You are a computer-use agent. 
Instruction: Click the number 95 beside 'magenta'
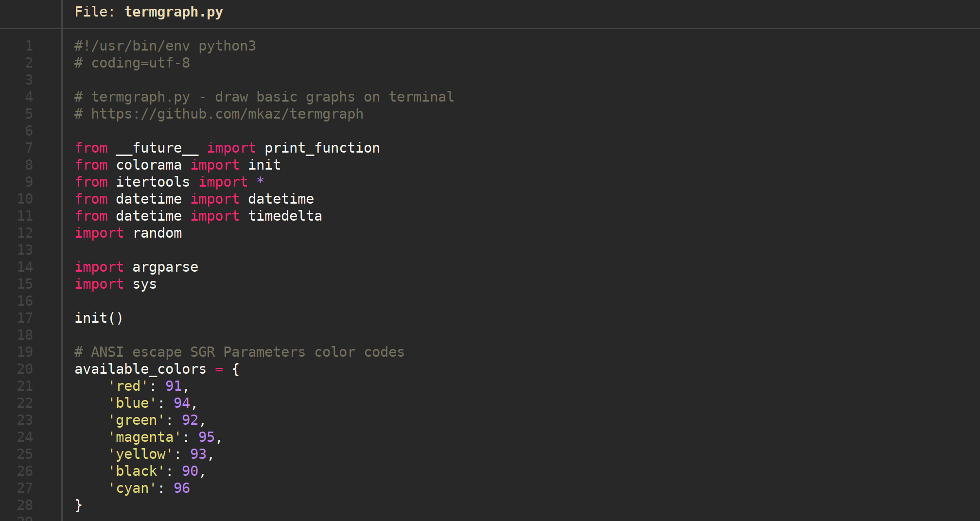pos(206,437)
